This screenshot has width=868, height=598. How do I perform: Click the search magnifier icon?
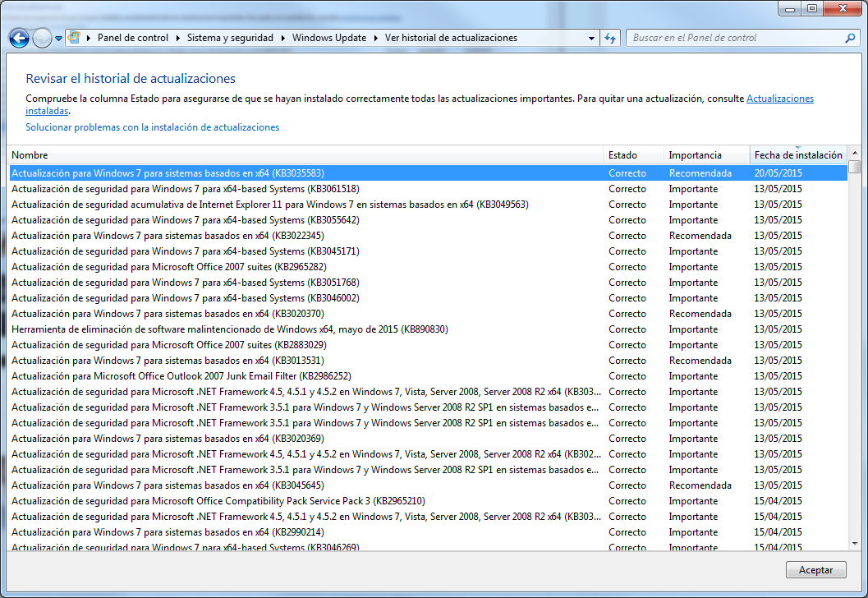[x=850, y=38]
